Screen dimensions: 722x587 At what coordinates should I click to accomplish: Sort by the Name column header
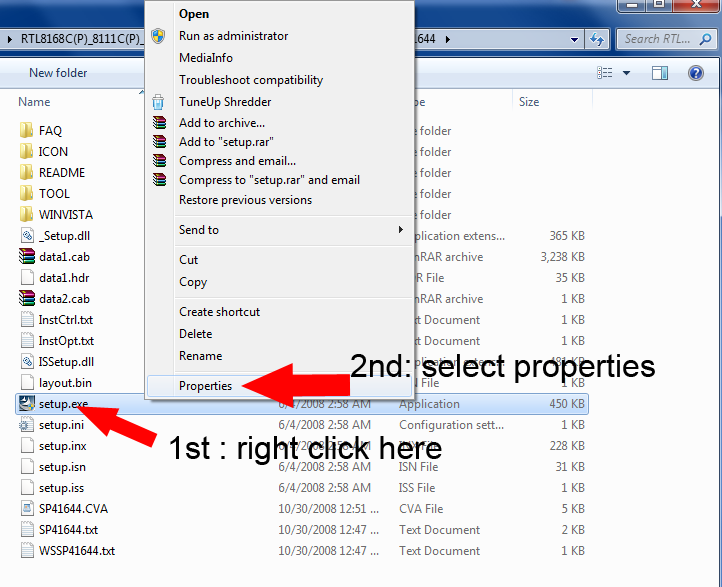[34, 102]
